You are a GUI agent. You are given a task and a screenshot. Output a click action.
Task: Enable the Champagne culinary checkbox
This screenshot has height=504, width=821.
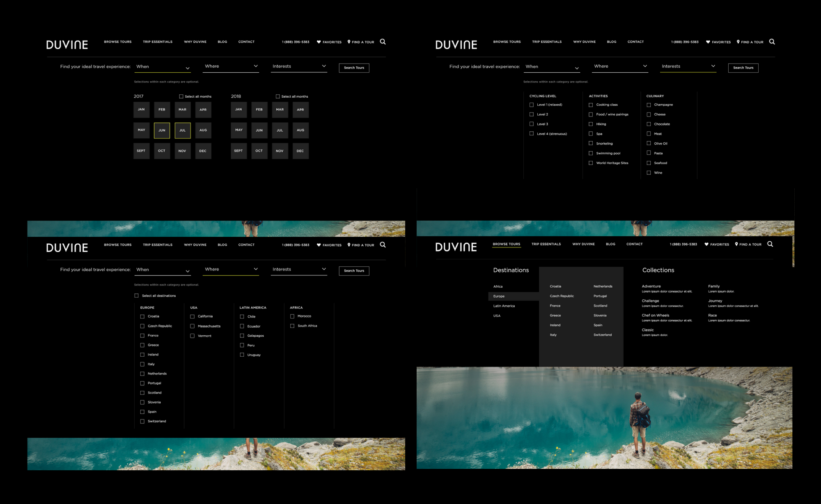pyautogui.click(x=649, y=105)
